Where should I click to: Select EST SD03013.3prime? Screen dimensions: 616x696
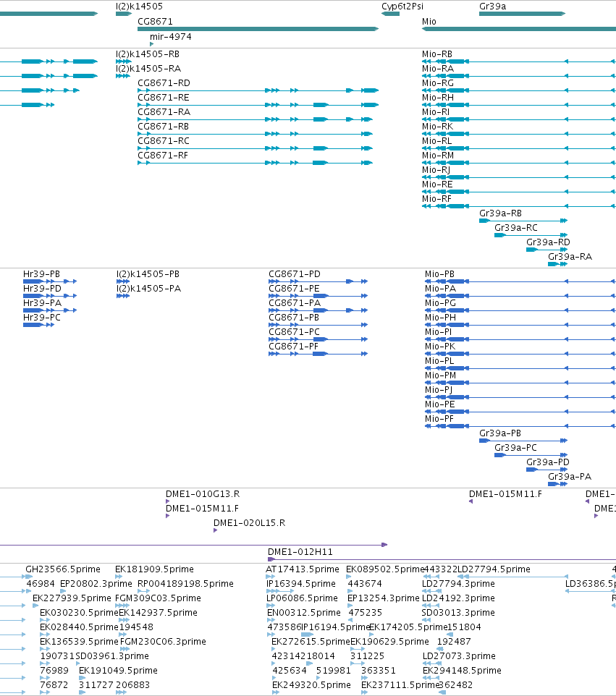[458, 613]
